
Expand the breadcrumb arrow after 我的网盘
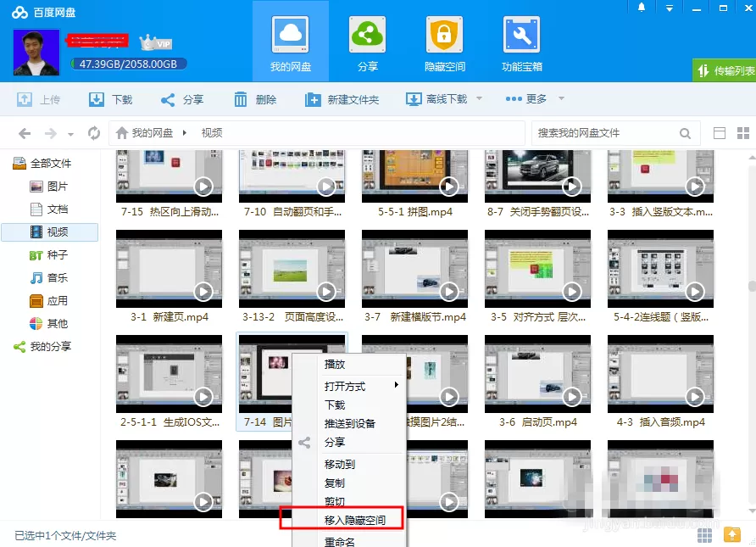tap(184, 133)
